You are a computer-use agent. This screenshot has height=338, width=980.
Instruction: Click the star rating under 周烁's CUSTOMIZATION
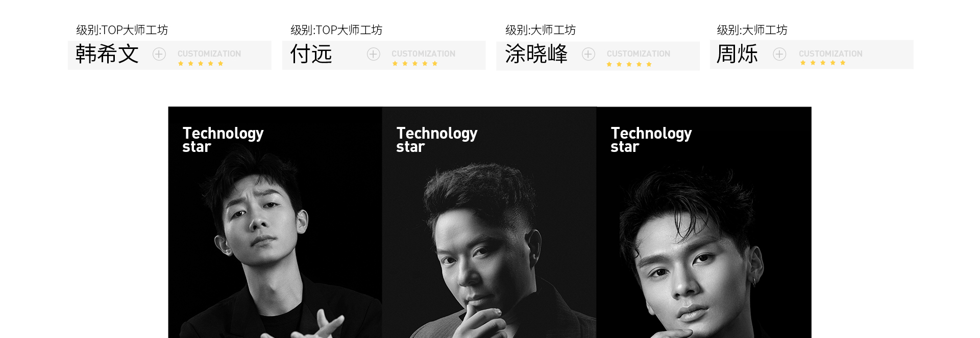click(823, 63)
